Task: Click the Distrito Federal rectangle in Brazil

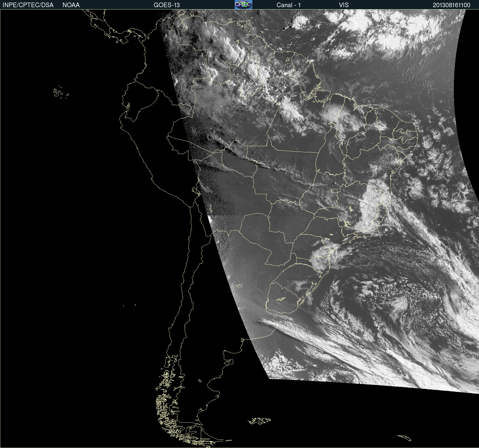Action: click(334, 191)
